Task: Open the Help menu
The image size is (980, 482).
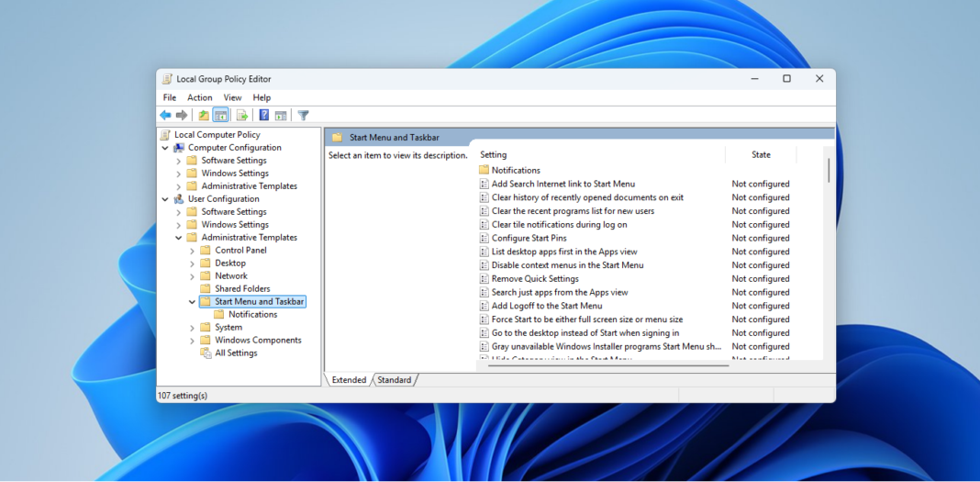Action: [x=262, y=97]
